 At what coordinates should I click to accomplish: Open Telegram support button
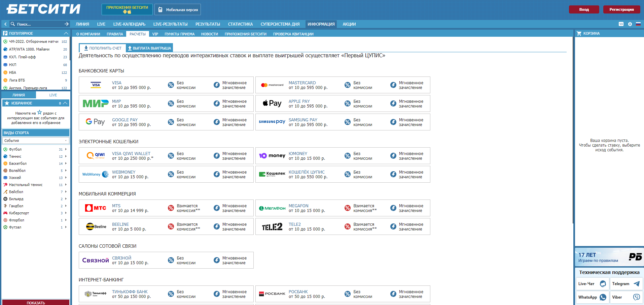point(626,284)
